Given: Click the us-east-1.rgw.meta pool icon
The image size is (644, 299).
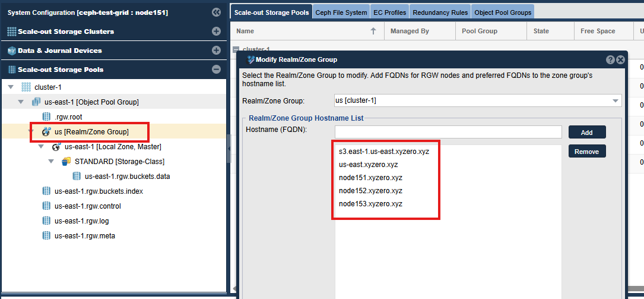Looking at the screenshot, I should point(46,235).
